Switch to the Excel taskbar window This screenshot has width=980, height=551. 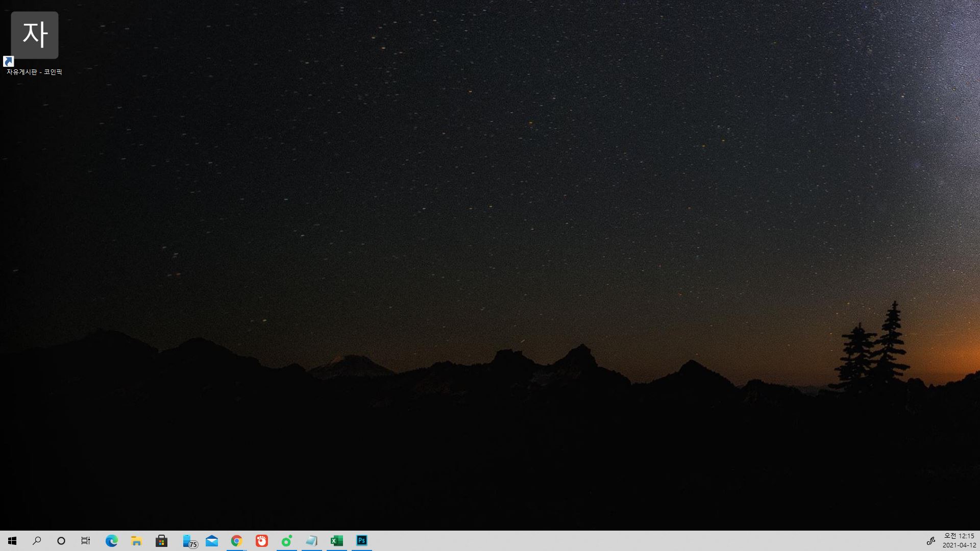click(337, 541)
